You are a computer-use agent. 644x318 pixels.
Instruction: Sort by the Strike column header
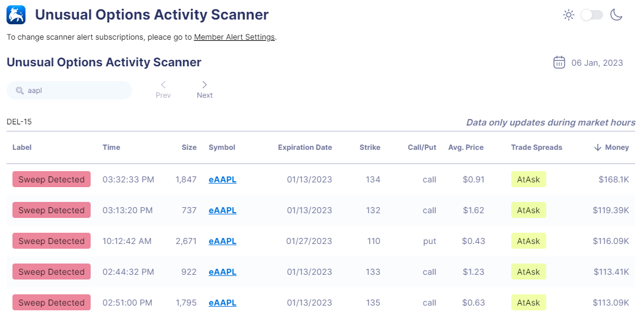(370, 147)
